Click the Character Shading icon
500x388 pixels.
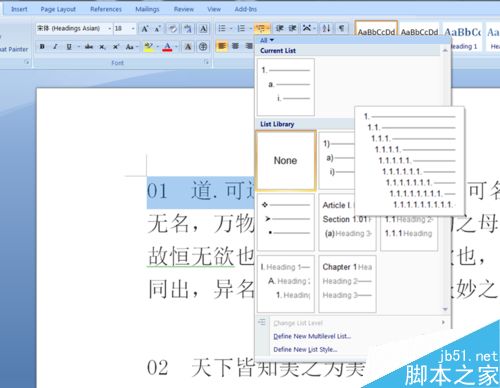188,47
